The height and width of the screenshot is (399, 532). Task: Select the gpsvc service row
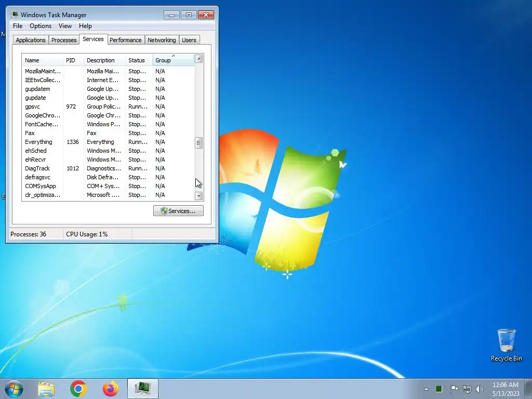[108, 107]
